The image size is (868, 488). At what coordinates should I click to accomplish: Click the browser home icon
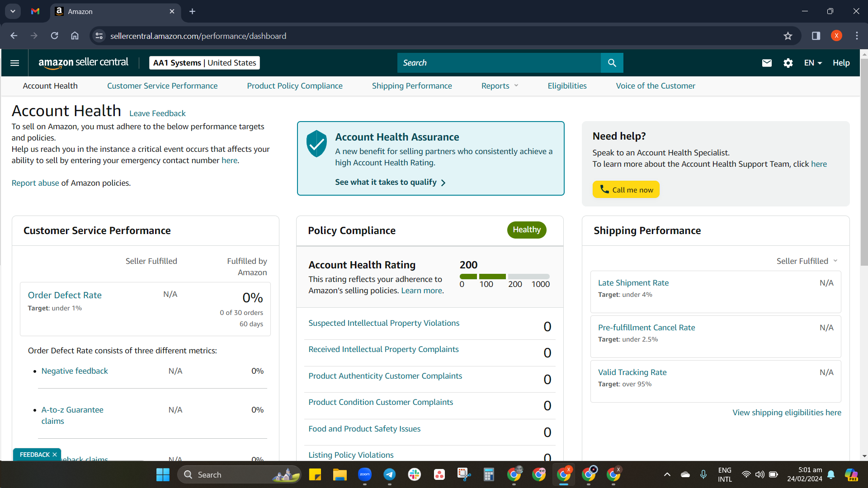(75, 36)
